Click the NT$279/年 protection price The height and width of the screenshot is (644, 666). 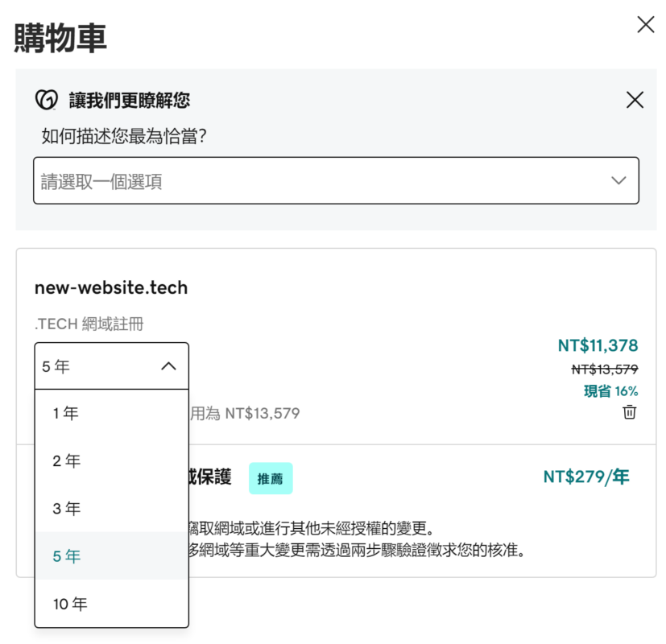click(x=586, y=477)
